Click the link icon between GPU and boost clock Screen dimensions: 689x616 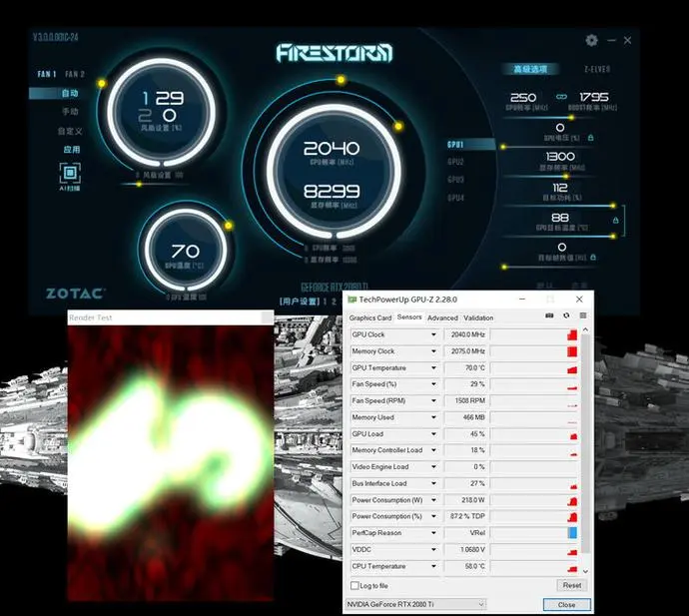click(x=561, y=97)
